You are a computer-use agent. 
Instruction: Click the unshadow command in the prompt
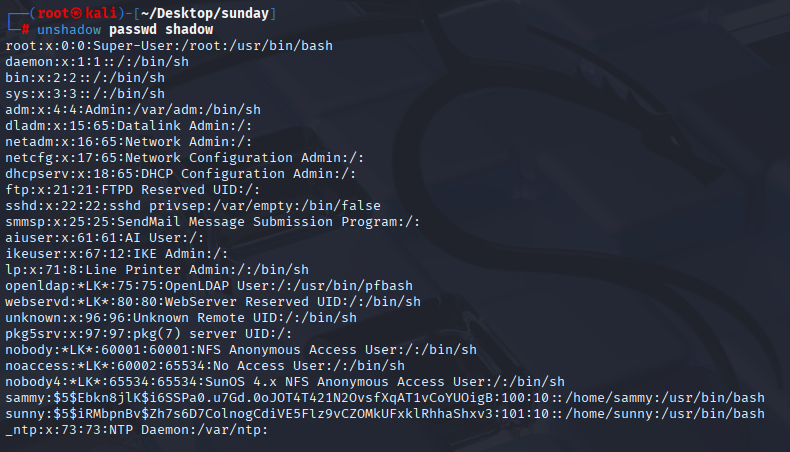click(x=69, y=30)
